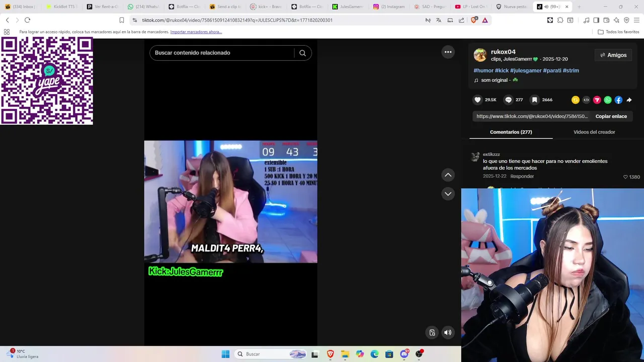644x362 pixels.
Task: Open the three-dot video options menu
Action: [x=448, y=52]
